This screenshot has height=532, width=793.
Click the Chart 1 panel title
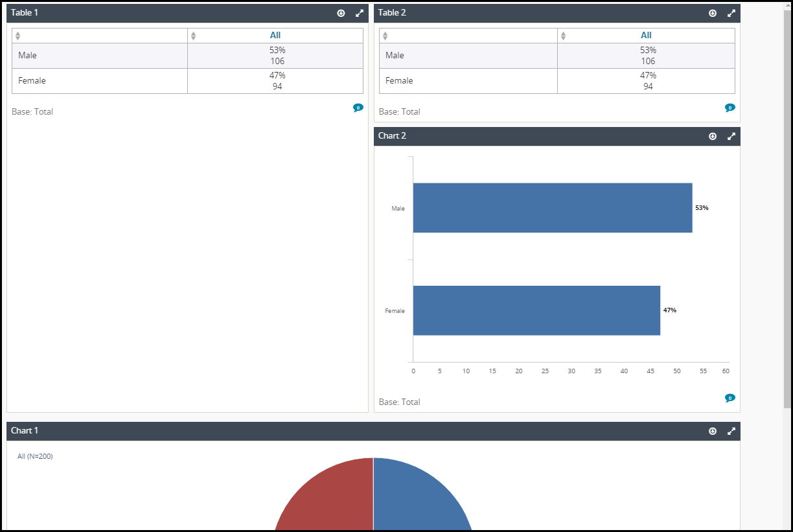coord(25,431)
